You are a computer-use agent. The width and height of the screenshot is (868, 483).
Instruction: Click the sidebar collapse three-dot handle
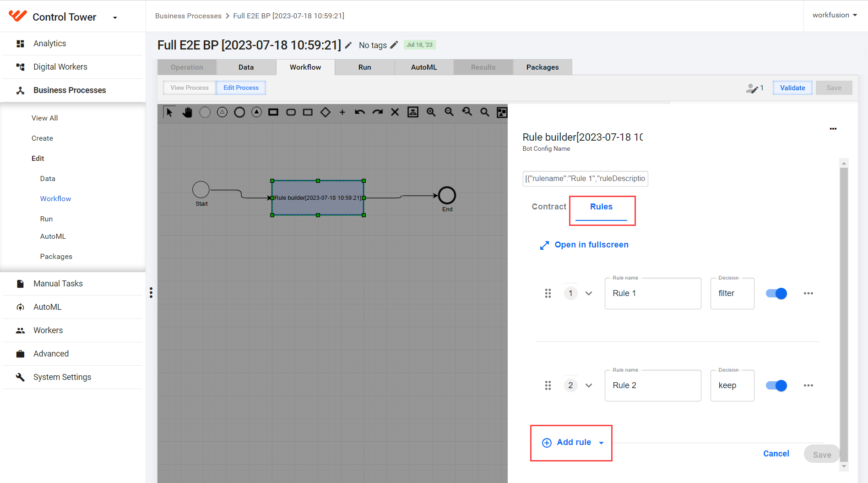(151, 293)
